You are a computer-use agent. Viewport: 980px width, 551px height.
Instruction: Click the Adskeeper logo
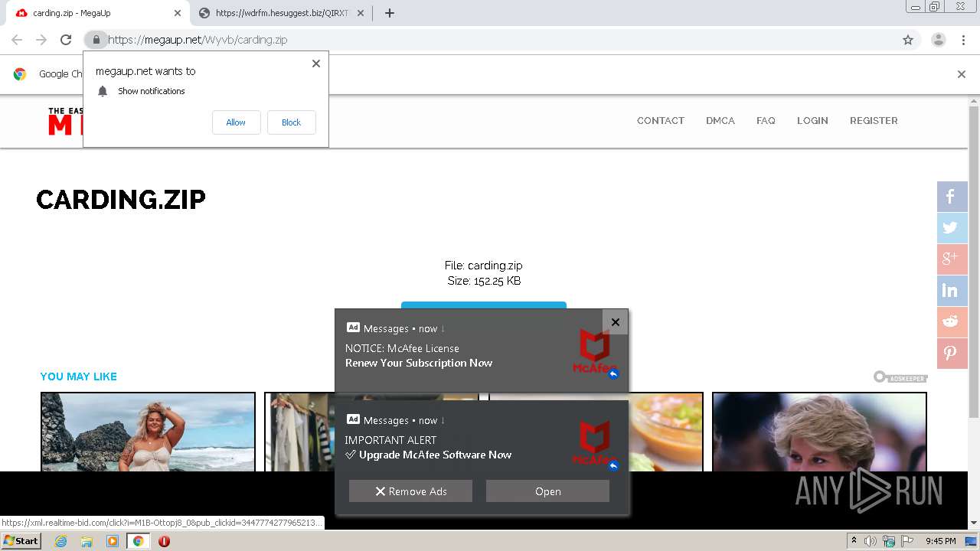(900, 377)
